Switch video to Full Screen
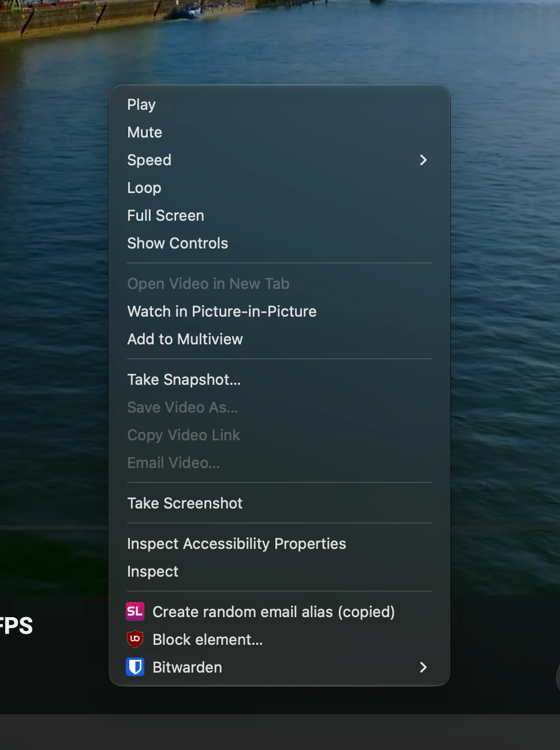 279,216
